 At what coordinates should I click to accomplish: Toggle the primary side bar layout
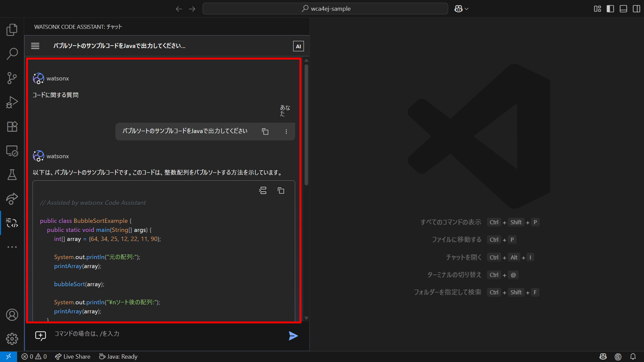coord(610,9)
